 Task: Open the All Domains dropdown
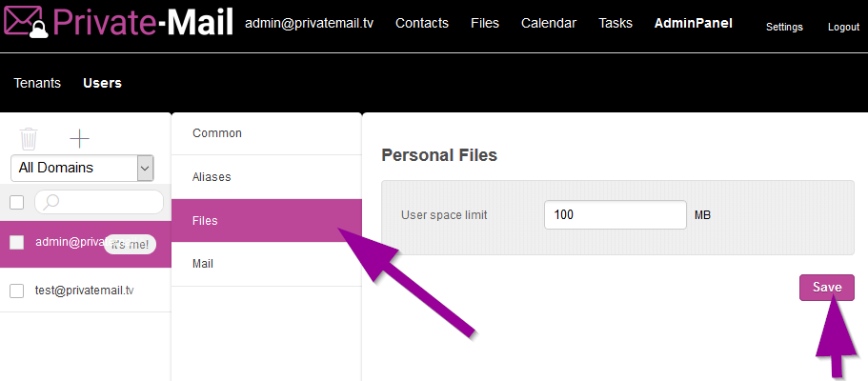[x=82, y=168]
